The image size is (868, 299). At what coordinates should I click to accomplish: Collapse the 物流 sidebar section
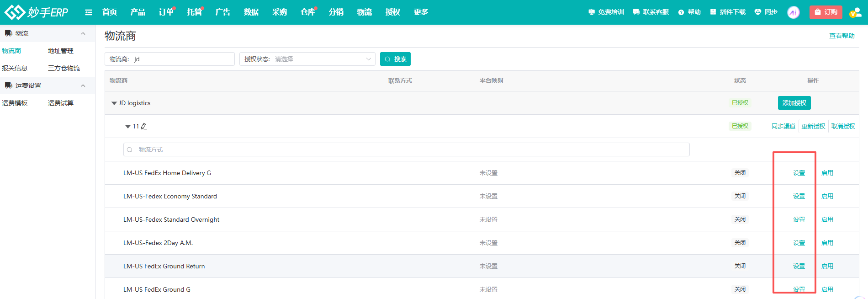coord(83,33)
